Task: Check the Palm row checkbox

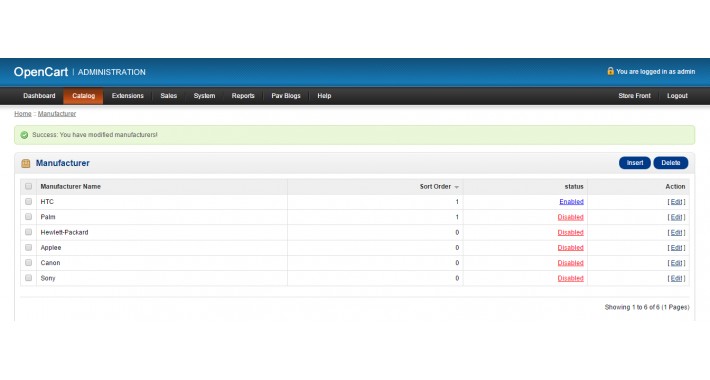Action: tap(29, 217)
